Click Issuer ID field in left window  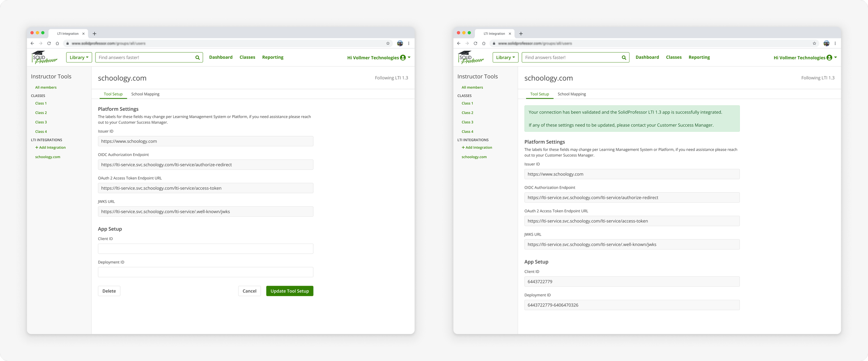pyautogui.click(x=206, y=141)
